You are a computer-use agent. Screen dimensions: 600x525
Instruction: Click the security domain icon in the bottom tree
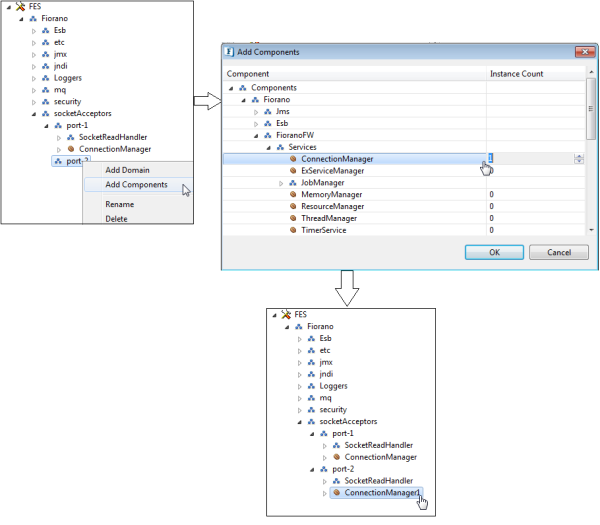311,409
